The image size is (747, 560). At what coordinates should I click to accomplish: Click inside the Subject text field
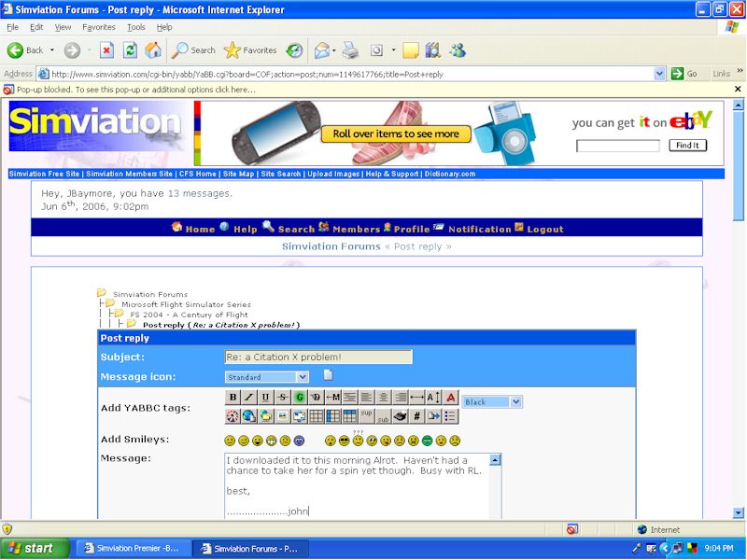(317, 357)
